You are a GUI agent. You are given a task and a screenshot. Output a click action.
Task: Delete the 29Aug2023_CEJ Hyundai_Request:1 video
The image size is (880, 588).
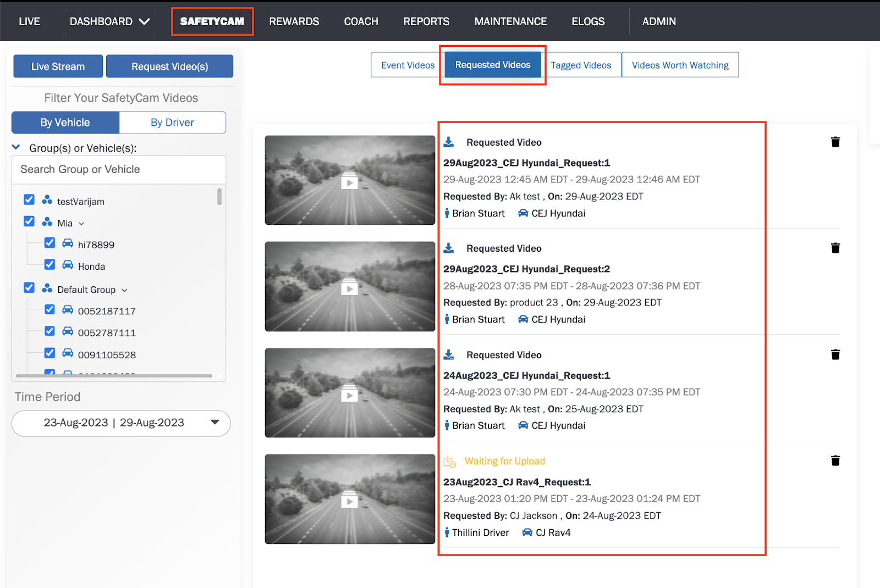pyautogui.click(x=835, y=142)
